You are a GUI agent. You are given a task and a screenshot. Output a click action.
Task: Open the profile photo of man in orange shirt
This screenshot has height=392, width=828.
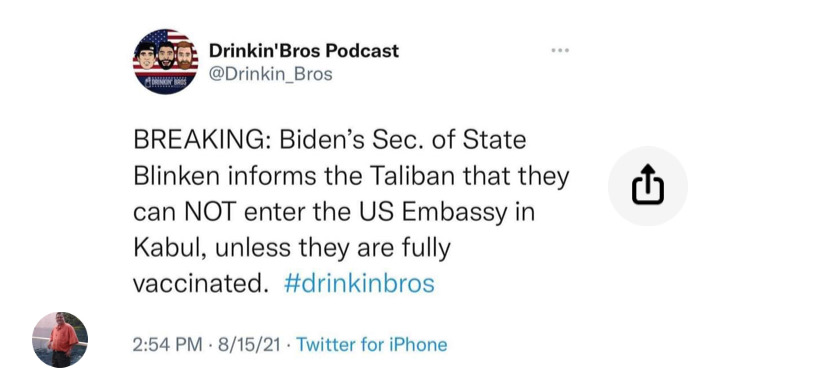60,340
